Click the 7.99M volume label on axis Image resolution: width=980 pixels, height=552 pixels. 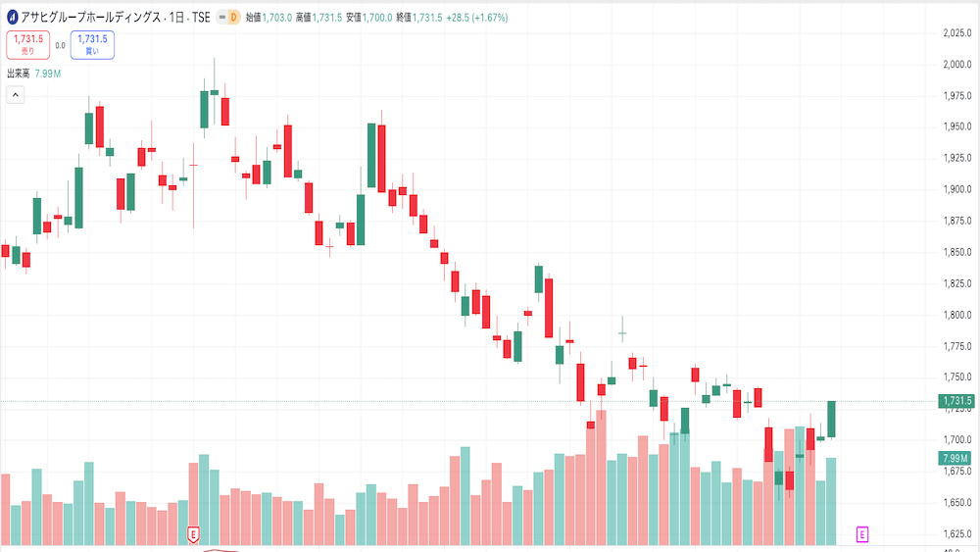tap(955, 458)
